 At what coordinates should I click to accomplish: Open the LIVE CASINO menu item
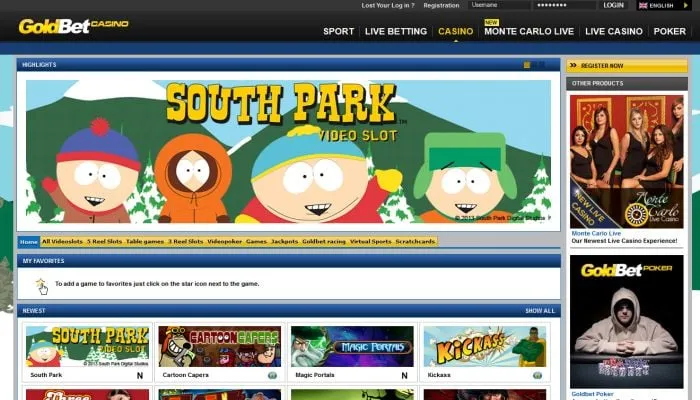pos(614,31)
